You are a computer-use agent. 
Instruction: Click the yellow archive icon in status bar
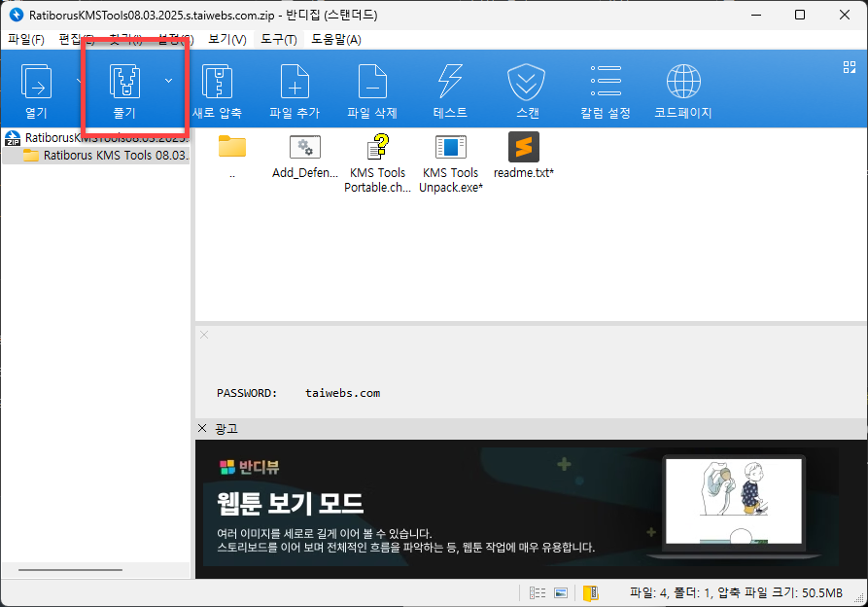tap(591, 593)
